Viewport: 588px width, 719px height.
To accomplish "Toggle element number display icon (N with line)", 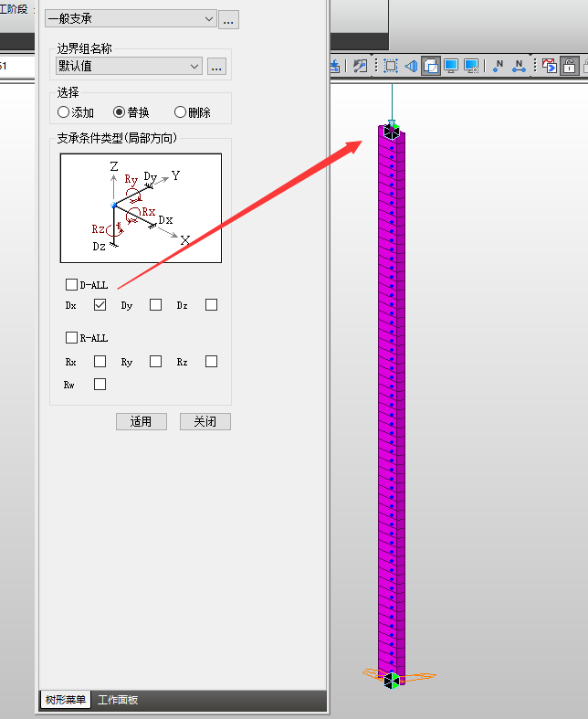I will (519, 66).
